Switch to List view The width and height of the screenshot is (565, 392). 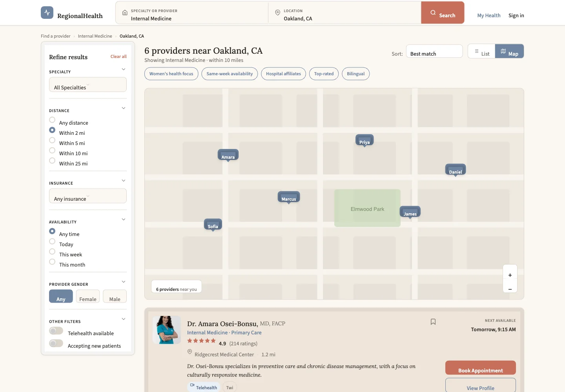[x=481, y=51]
